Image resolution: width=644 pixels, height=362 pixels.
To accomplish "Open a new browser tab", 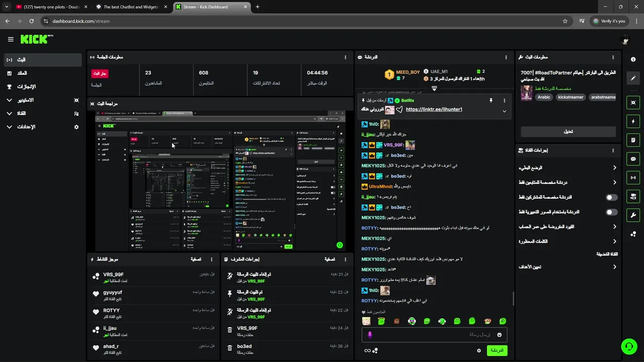I will pos(258,7).
